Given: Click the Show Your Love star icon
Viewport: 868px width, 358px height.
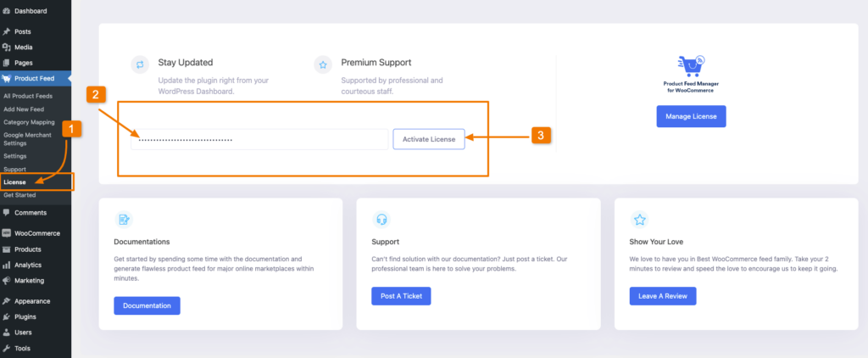Looking at the screenshot, I should [x=639, y=220].
